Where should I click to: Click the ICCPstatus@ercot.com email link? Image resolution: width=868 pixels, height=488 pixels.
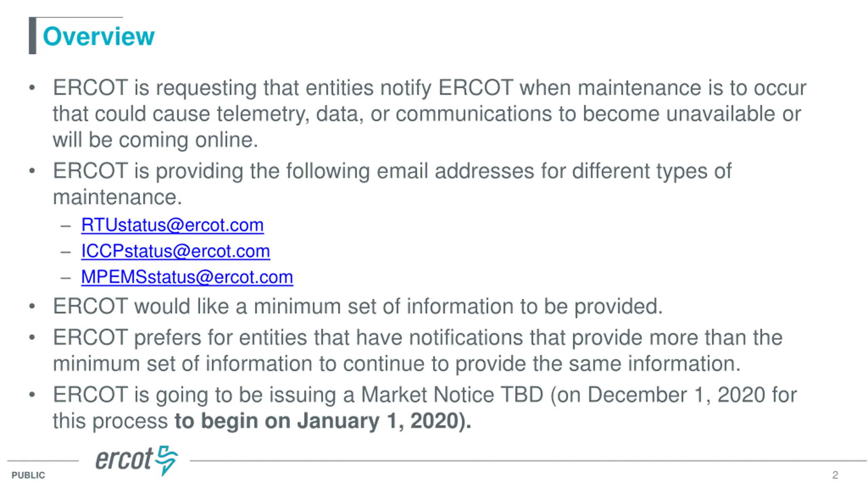pyautogui.click(x=175, y=251)
